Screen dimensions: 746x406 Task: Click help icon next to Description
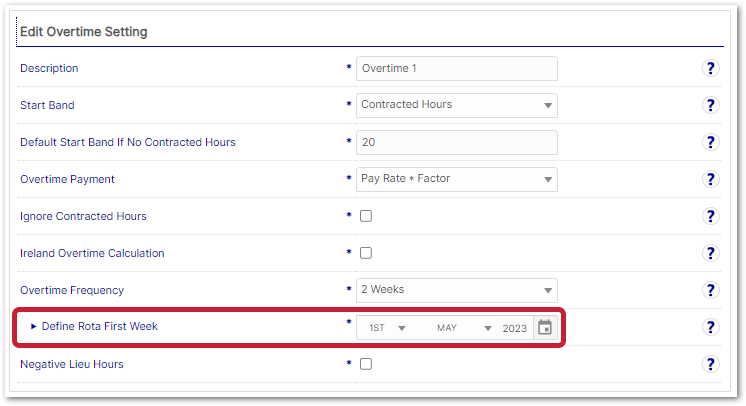pos(711,68)
